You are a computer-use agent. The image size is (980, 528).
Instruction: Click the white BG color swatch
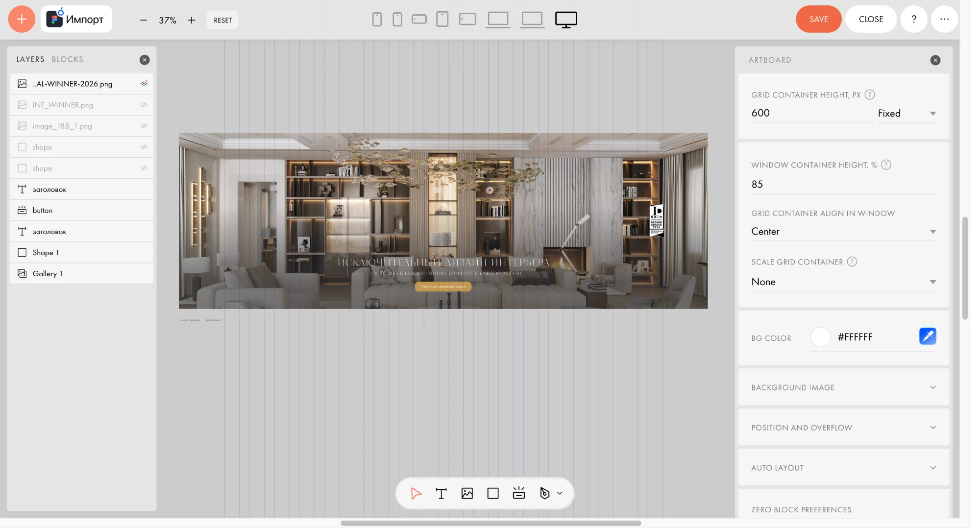[820, 337]
